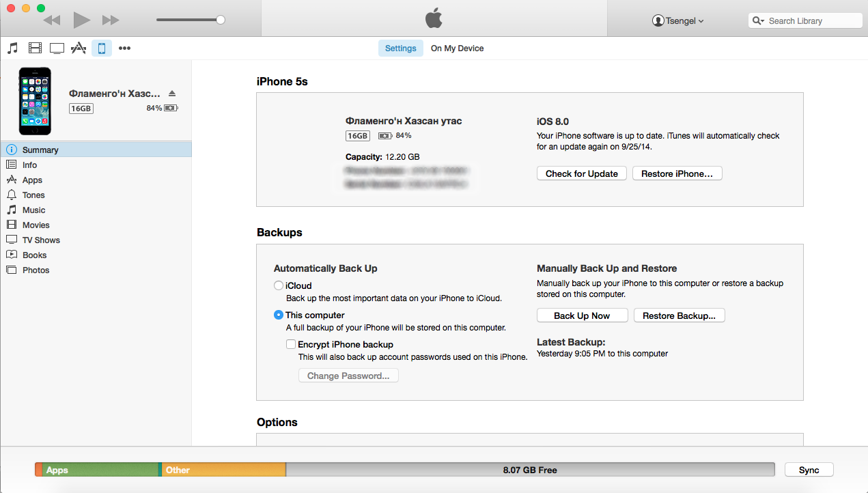The height and width of the screenshot is (493, 868).
Task: Click the iOS 8.0 version label
Action: pos(552,122)
